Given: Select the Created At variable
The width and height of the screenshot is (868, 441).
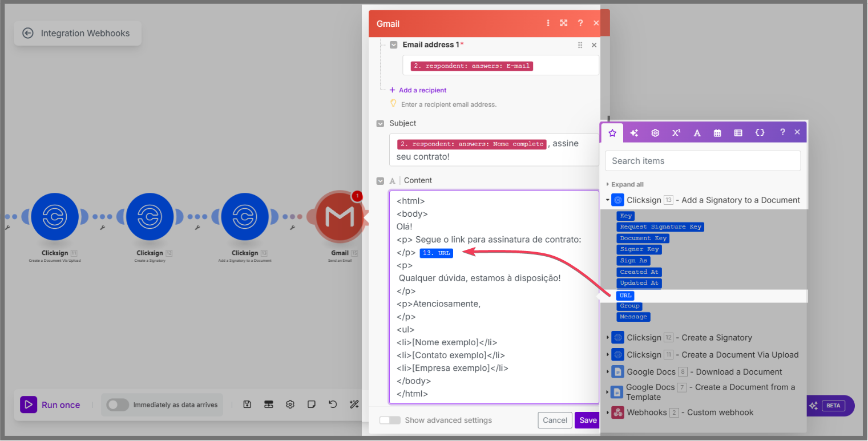Looking at the screenshot, I should (x=639, y=272).
